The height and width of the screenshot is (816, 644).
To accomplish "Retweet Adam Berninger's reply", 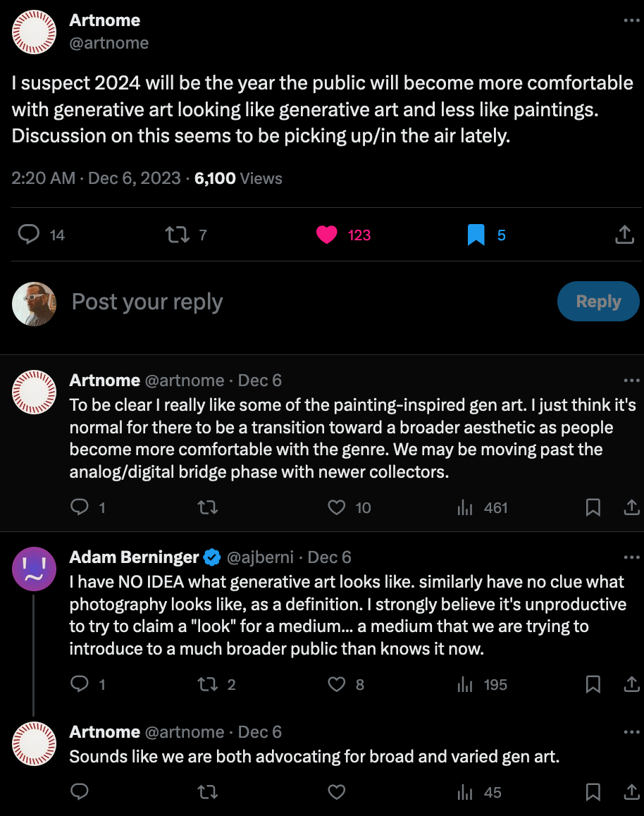I will pyautogui.click(x=207, y=684).
